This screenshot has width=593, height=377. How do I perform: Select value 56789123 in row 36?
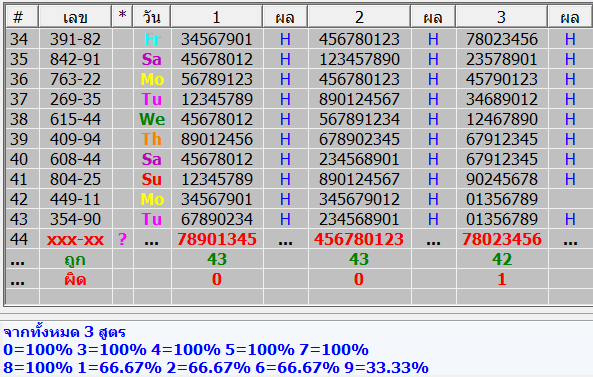(217, 79)
